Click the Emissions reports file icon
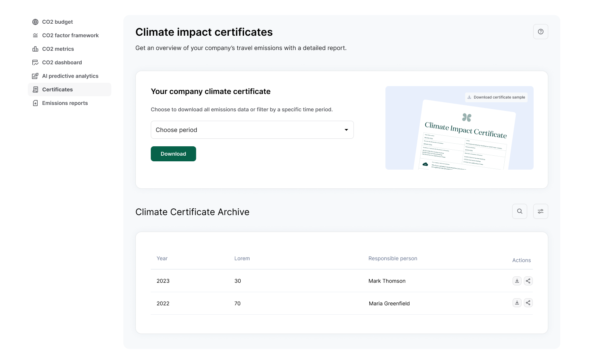590x364 pixels. coord(35,103)
